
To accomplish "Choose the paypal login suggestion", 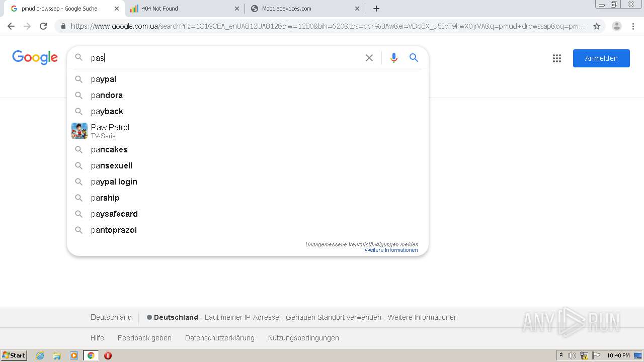I will point(248,182).
